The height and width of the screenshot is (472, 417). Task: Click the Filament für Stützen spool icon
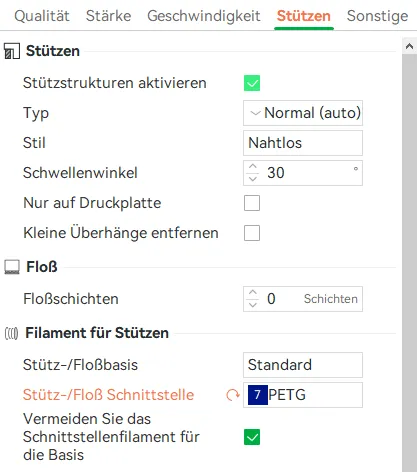[11, 333]
